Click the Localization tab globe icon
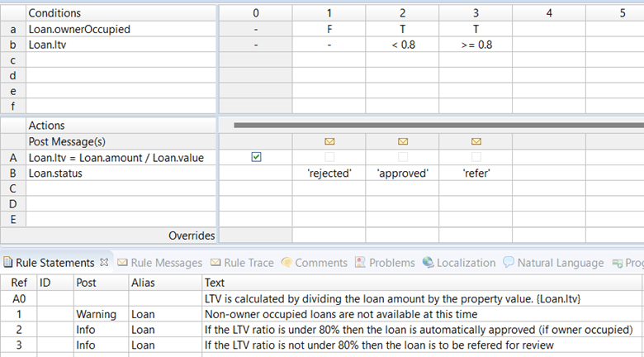The width and height of the screenshot is (644, 357). pos(428,263)
